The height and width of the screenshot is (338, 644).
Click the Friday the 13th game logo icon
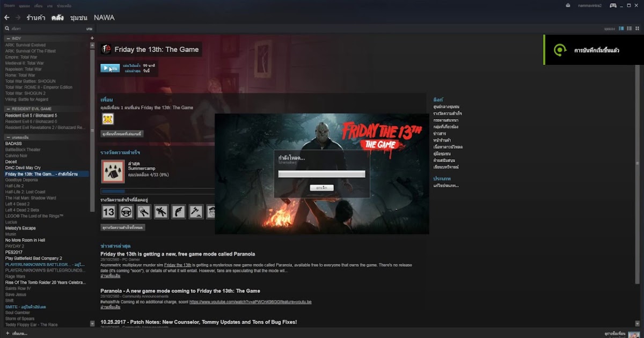click(x=106, y=49)
